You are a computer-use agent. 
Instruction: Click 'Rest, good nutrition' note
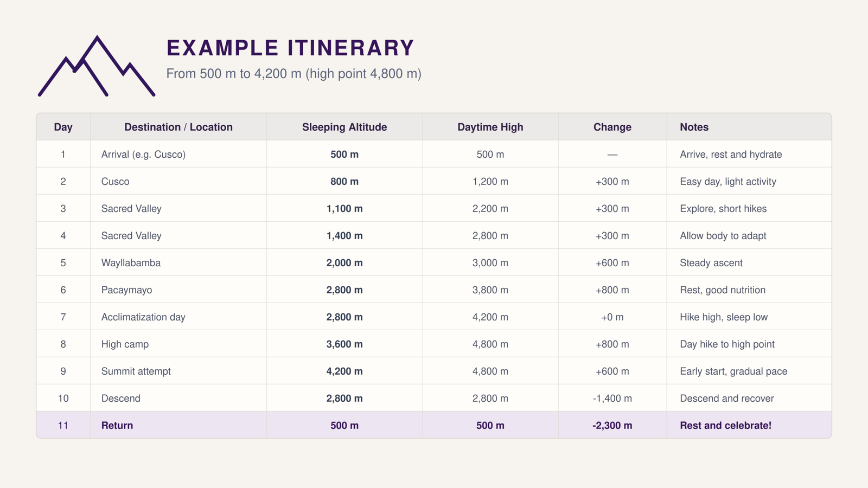tap(723, 290)
